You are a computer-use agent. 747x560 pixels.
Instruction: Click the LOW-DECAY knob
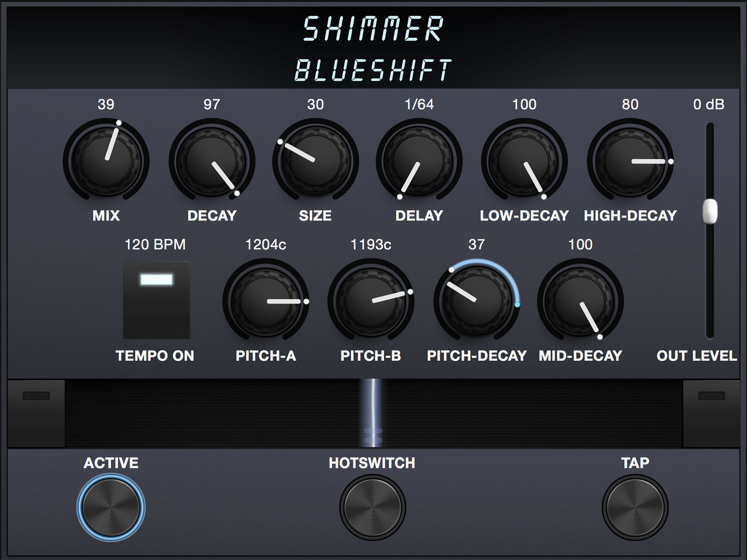coord(524,161)
